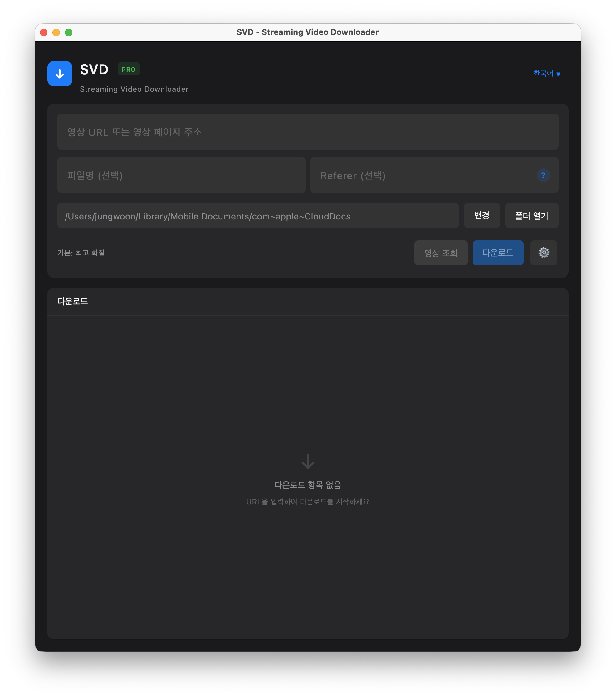Open the folder with 폴더 열기 button
The height and width of the screenshot is (698, 616).
(531, 216)
